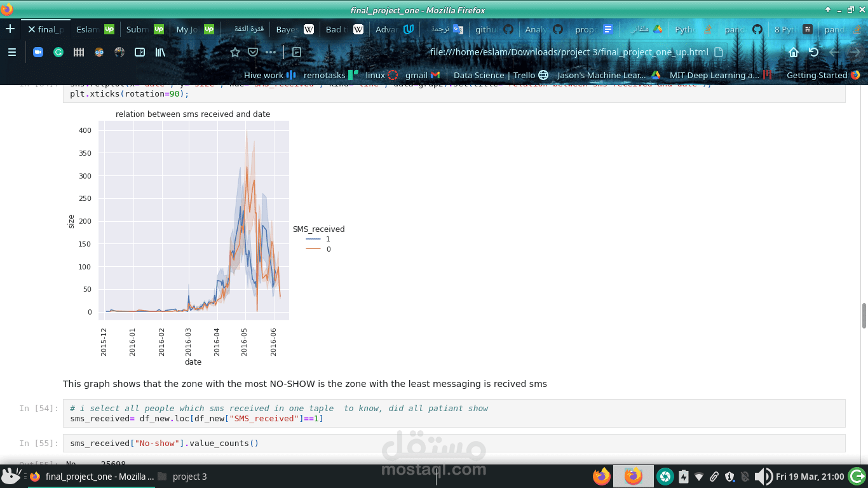Switch to the Bad Wikipedia tab

[x=344, y=29]
